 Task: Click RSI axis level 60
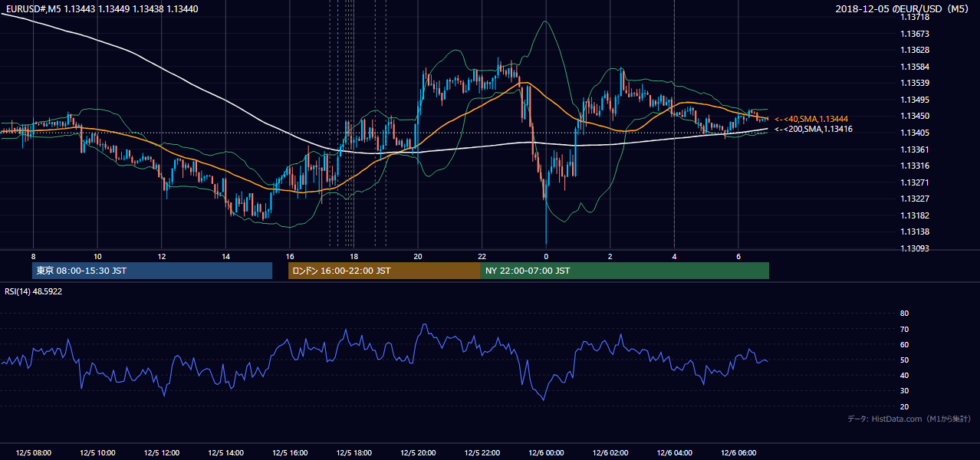click(x=904, y=344)
